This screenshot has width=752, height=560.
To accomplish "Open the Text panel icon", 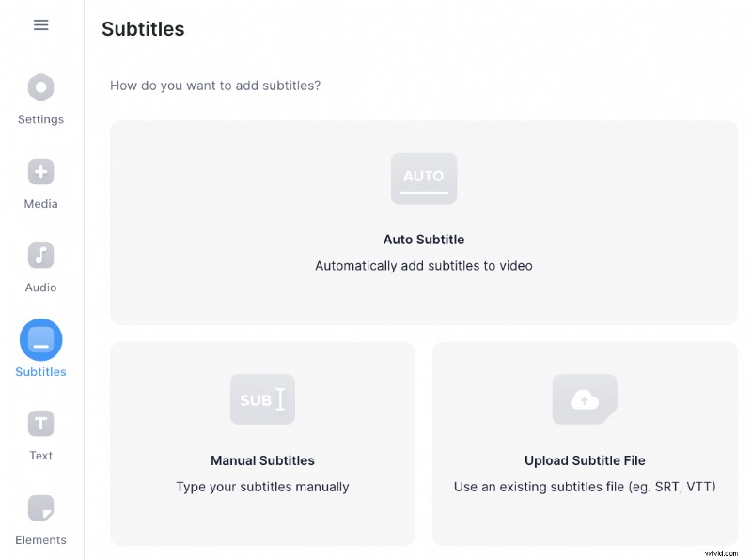I will (x=40, y=424).
